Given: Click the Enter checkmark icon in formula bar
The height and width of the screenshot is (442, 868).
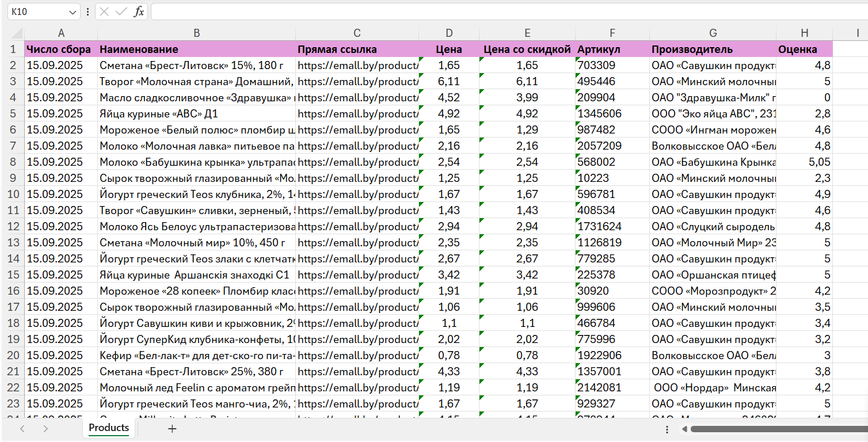Looking at the screenshot, I should (121, 12).
